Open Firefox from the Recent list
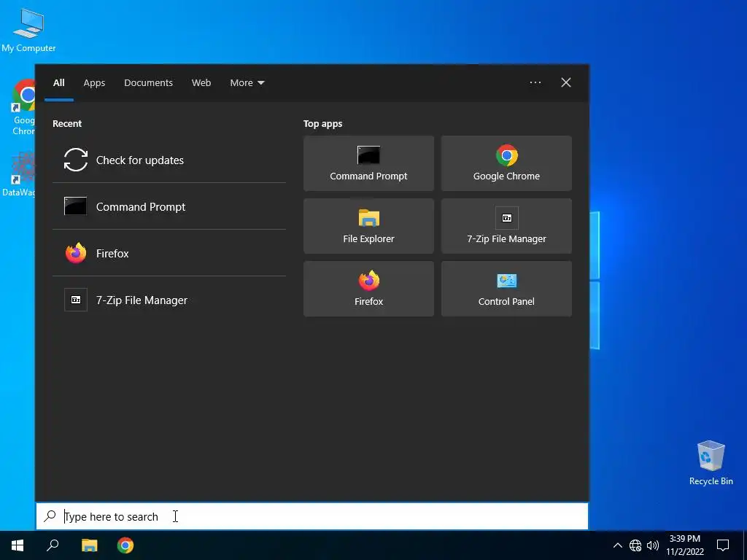The image size is (747, 560). [169, 253]
